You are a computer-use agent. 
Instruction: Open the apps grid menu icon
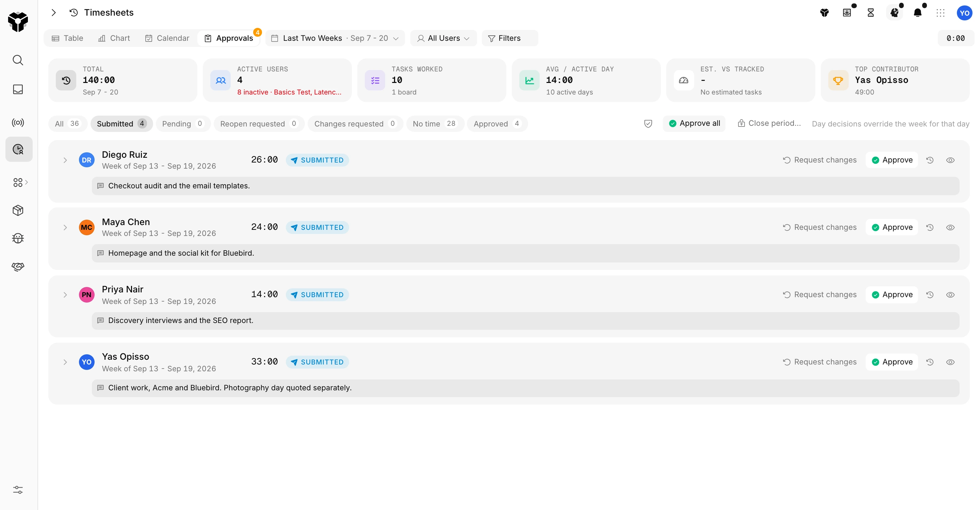[941, 13]
